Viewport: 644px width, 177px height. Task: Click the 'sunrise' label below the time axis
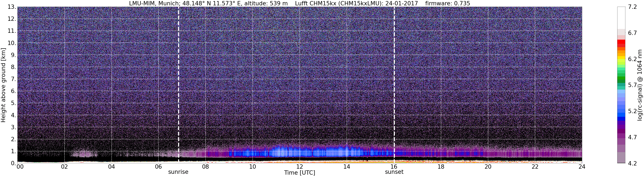coord(178,172)
